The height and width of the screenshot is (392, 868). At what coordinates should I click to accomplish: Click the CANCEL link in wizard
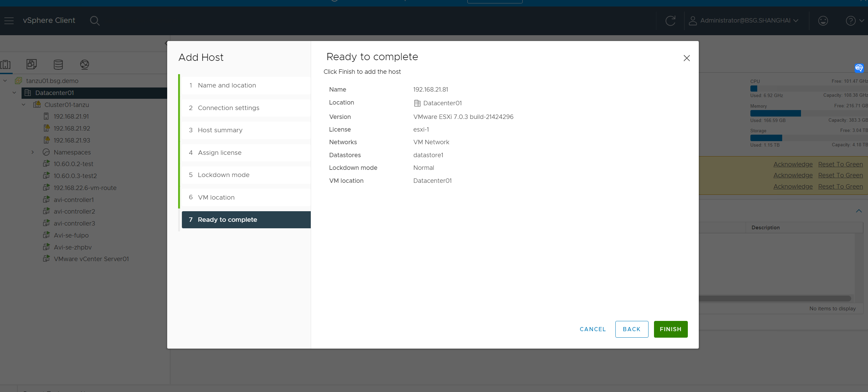(592, 329)
